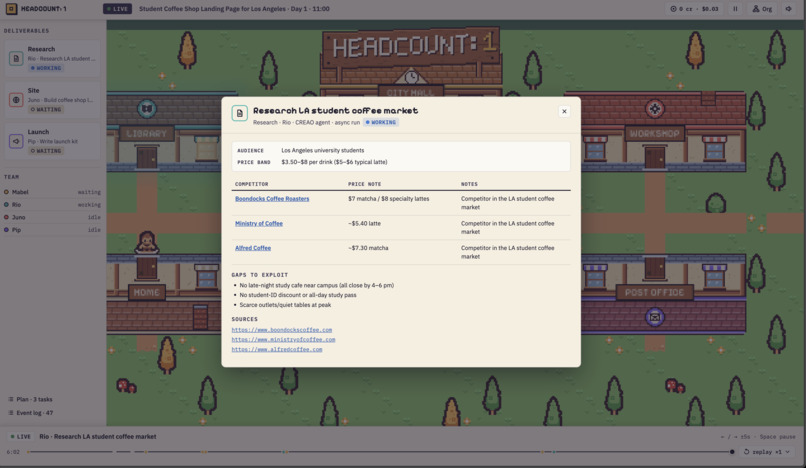
Task: Open the Site deliverable card title
Action: coord(33,91)
